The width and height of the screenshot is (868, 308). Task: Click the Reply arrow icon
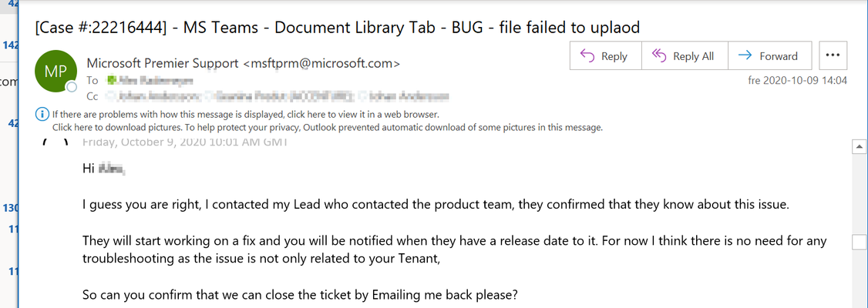pos(587,56)
